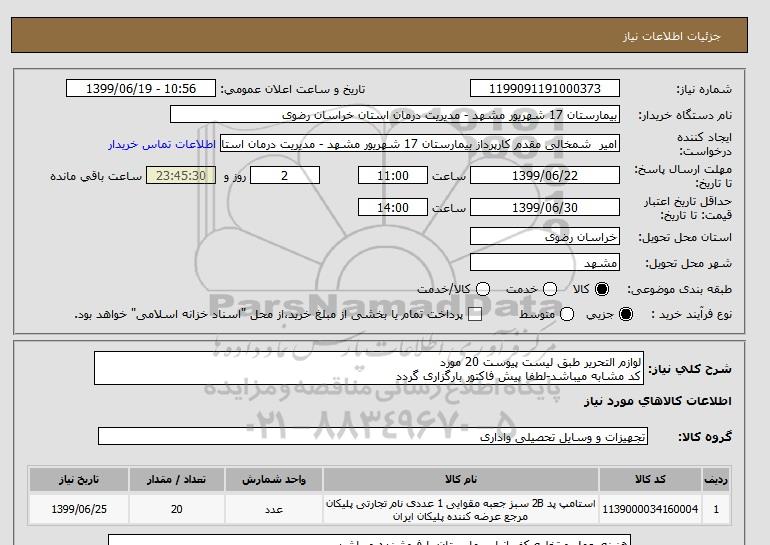
Task: Click the remaining days field showing 2
Action: pyautogui.click(x=285, y=175)
